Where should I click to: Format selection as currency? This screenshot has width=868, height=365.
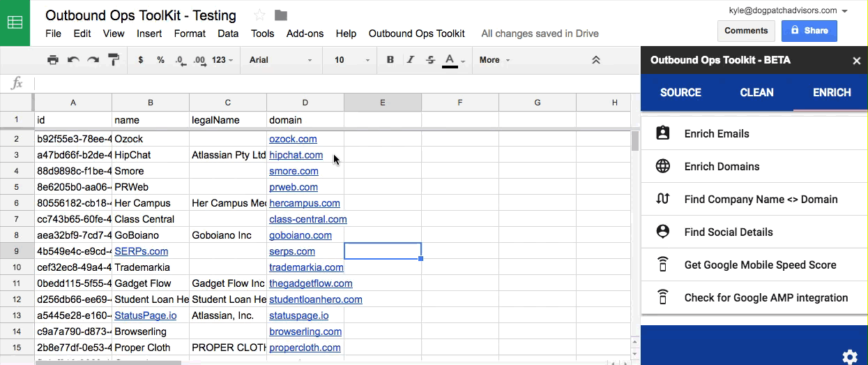(141, 60)
